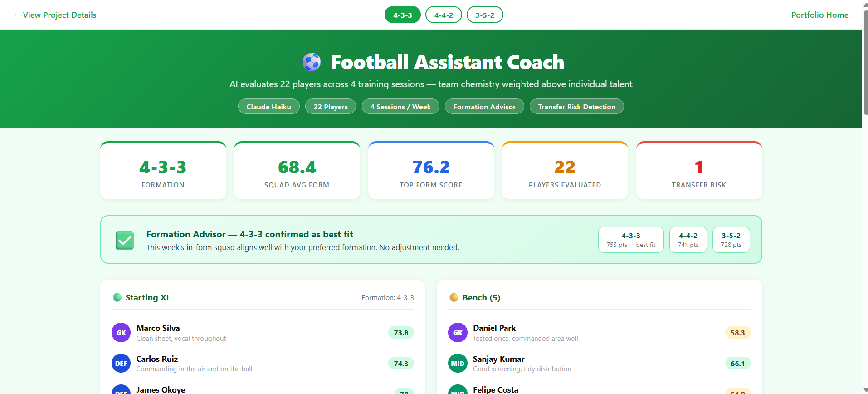868x394 pixels.
Task: Switch to the 3-5-2 formation option
Action: point(484,15)
